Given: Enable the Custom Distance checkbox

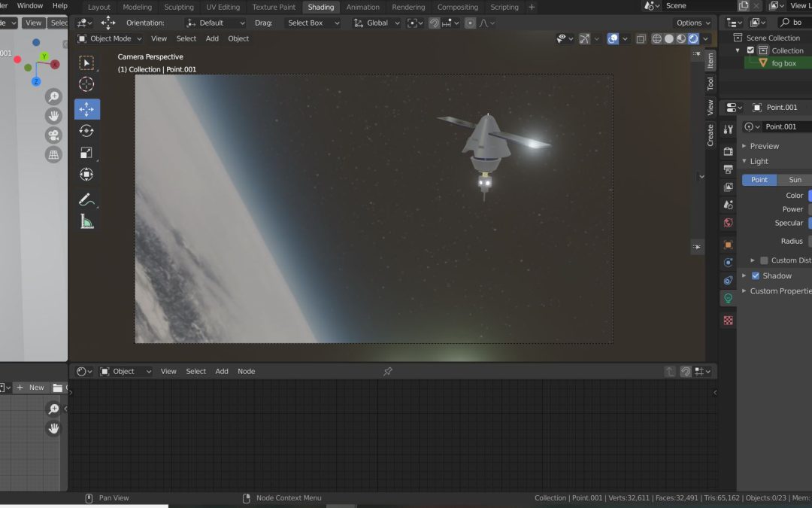Looking at the screenshot, I should 764,260.
